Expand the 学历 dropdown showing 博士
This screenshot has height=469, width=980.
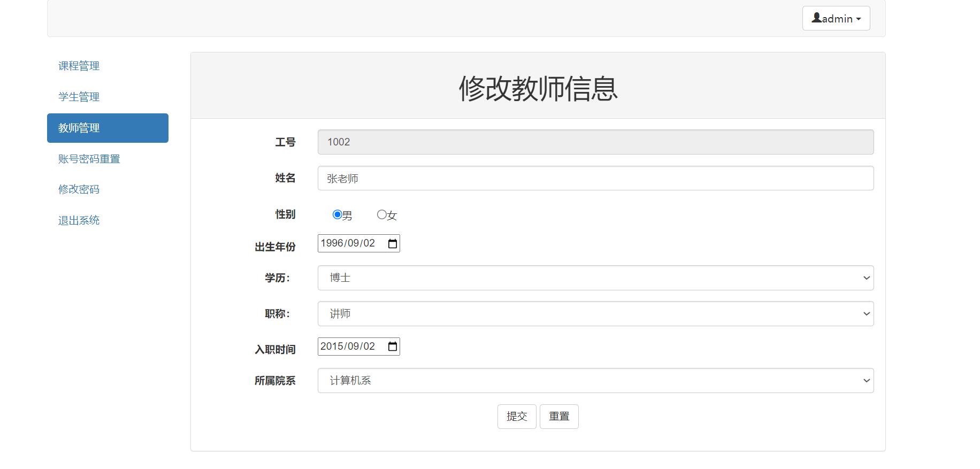(x=595, y=278)
